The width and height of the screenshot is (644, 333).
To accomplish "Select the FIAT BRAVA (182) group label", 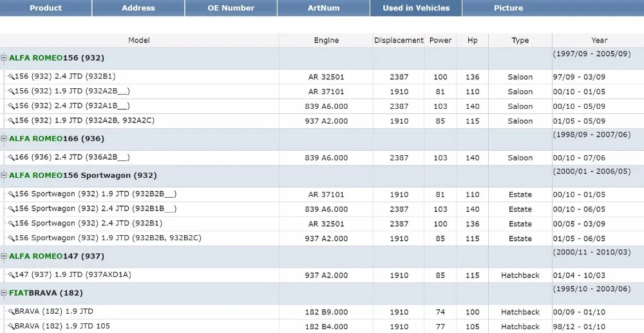I will [46, 293].
